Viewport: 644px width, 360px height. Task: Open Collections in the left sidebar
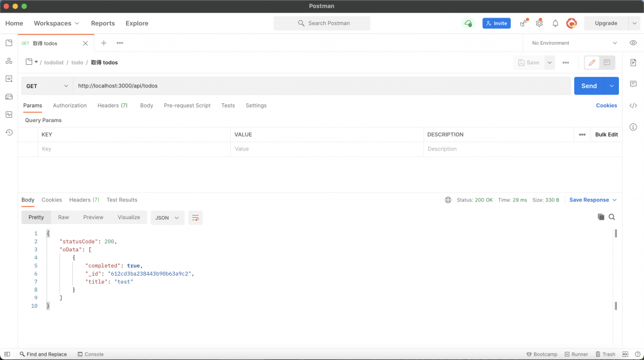click(x=9, y=43)
